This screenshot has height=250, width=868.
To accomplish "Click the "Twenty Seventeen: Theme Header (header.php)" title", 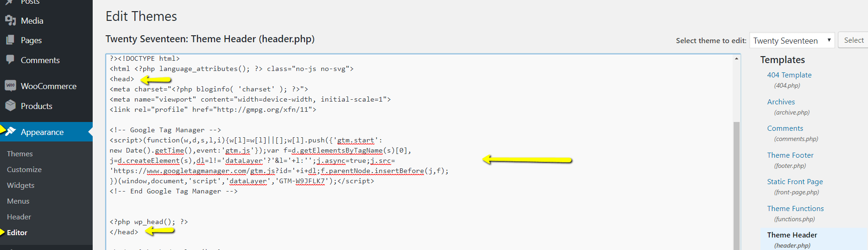I will click(x=210, y=39).
